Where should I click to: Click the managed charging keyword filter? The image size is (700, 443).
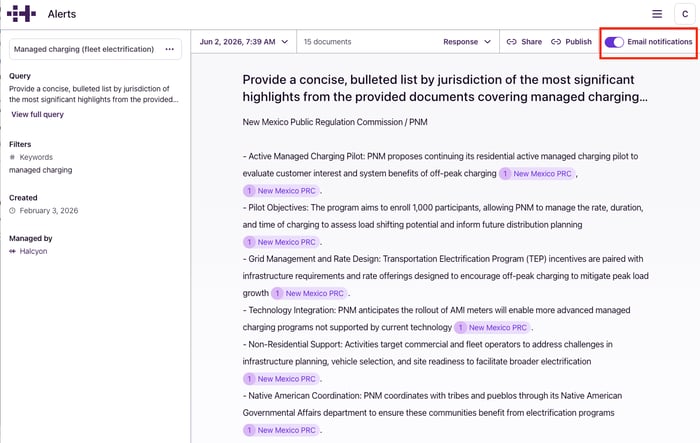pyautogui.click(x=41, y=170)
